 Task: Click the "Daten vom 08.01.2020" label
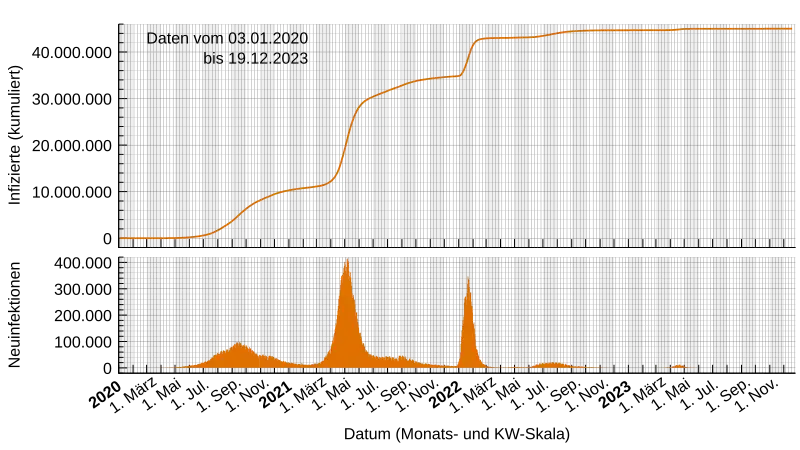click(x=227, y=38)
